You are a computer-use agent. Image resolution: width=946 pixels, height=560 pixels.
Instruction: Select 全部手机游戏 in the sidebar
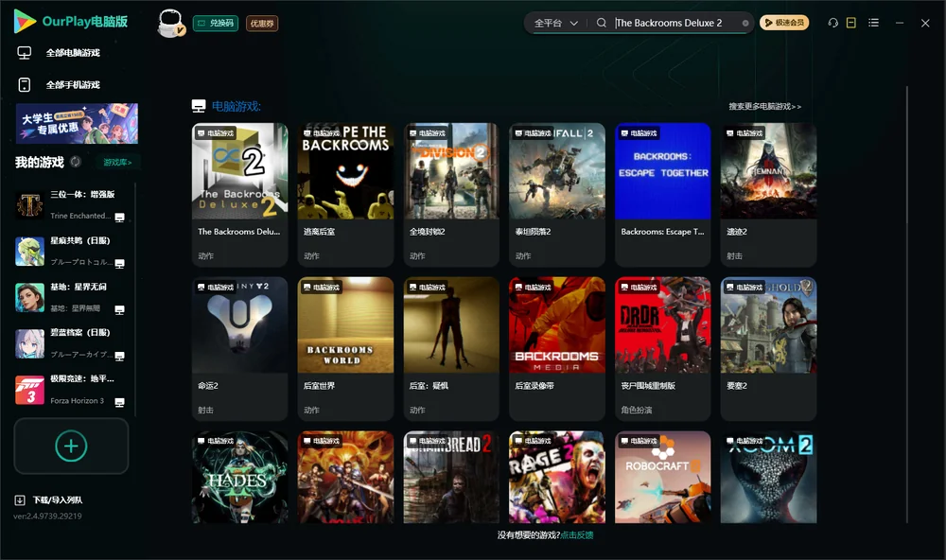(x=73, y=84)
